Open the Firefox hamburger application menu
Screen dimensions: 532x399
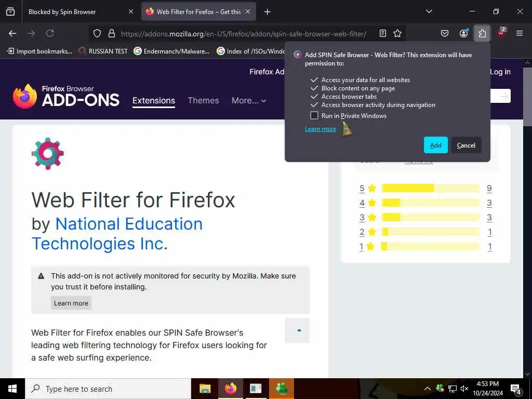tap(520, 33)
